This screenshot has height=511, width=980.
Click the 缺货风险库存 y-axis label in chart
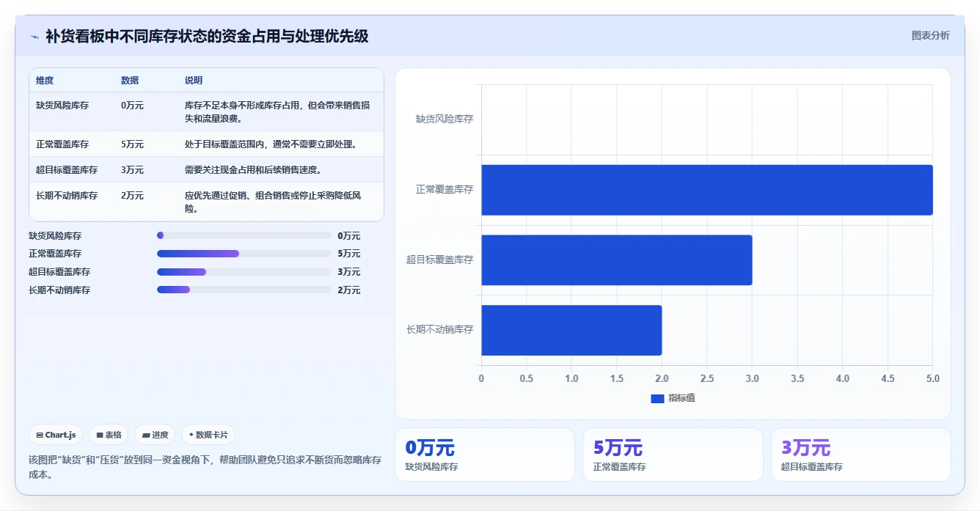point(445,119)
